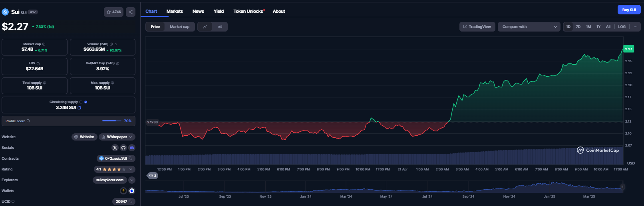This screenshot has width=644, height=206.
Task: Expand the Explorers chevron dropdown
Action: (x=132, y=180)
